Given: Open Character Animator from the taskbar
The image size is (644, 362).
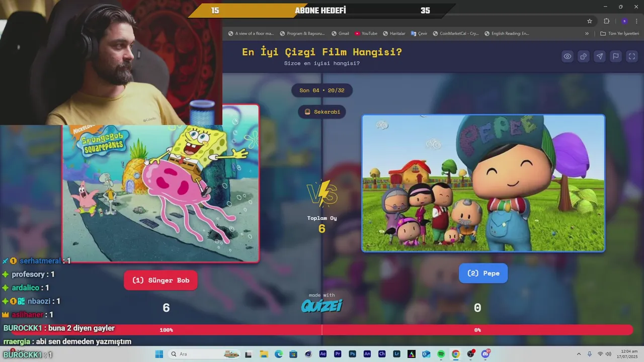Looking at the screenshot, I should coord(382,354).
